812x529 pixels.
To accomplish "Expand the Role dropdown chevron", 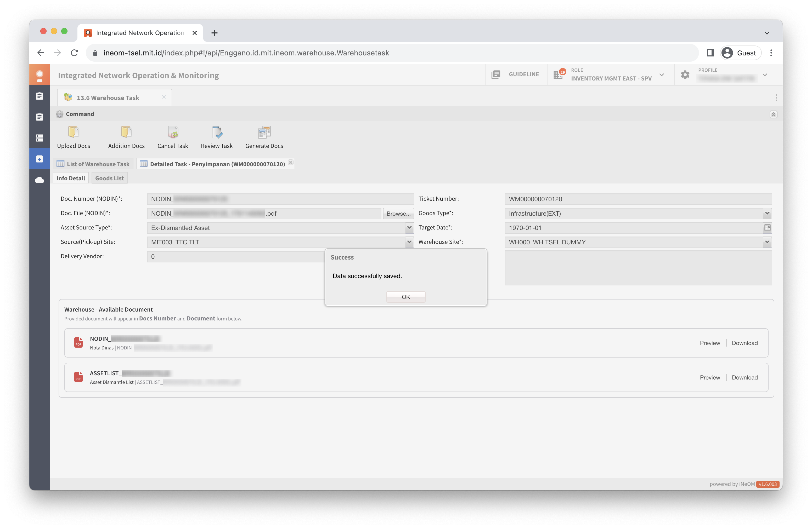I will (x=662, y=75).
